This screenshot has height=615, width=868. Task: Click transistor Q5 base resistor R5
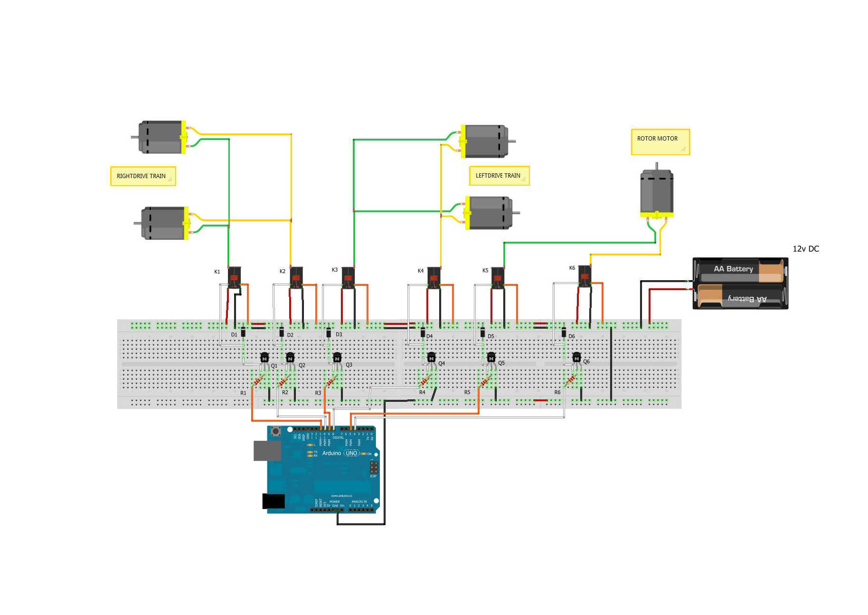point(484,381)
